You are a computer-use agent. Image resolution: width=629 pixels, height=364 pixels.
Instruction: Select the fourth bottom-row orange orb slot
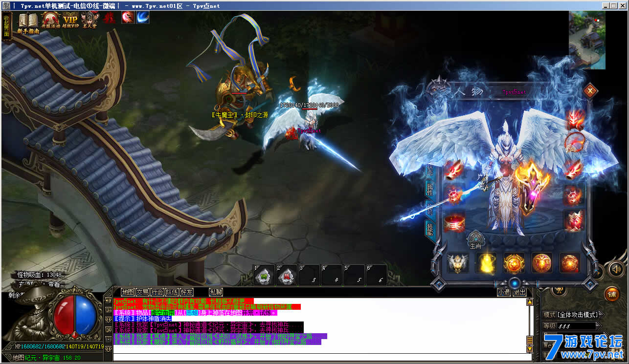542,263
